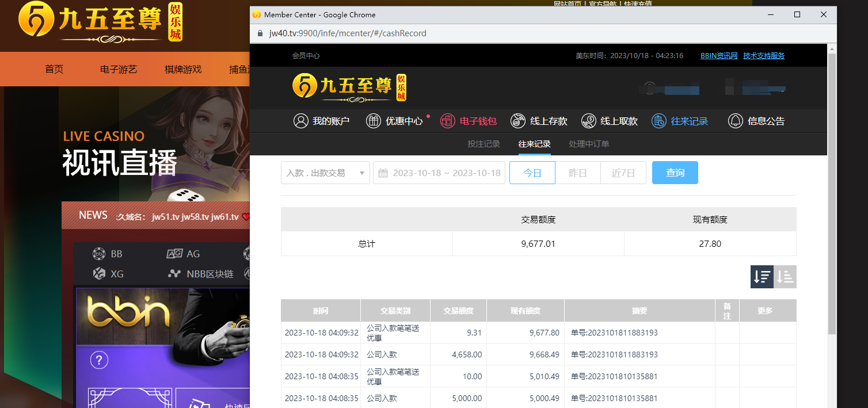Open 优惠中心 gift icon
Screen dimensions: 868x408
[x=374, y=121]
